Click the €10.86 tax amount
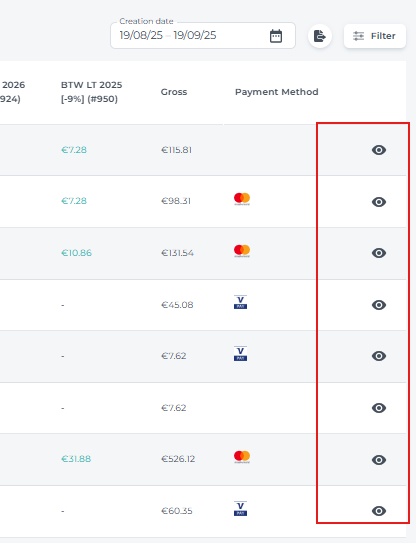Viewport: 416px width, 543px height. click(x=76, y=253)
